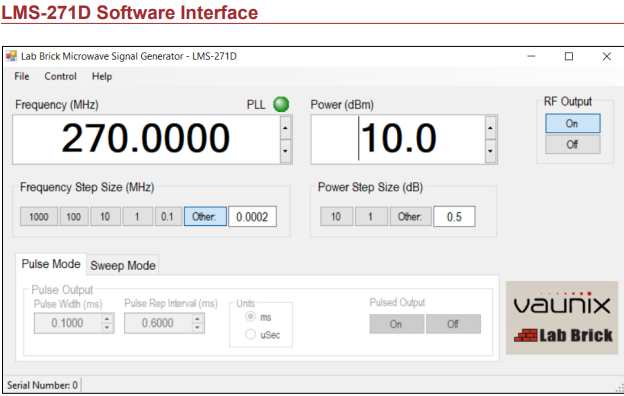
Task: Choose Other frequency step size button
Action: [205, 217]
